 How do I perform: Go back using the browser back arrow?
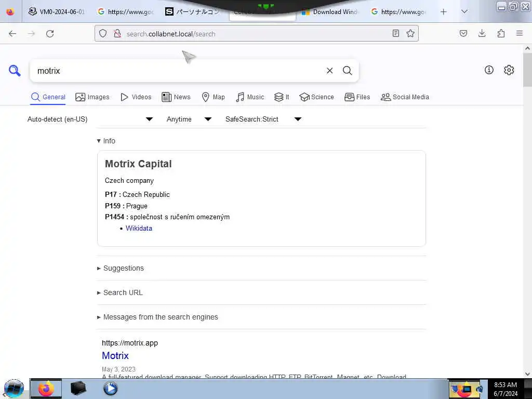(12, 34)
